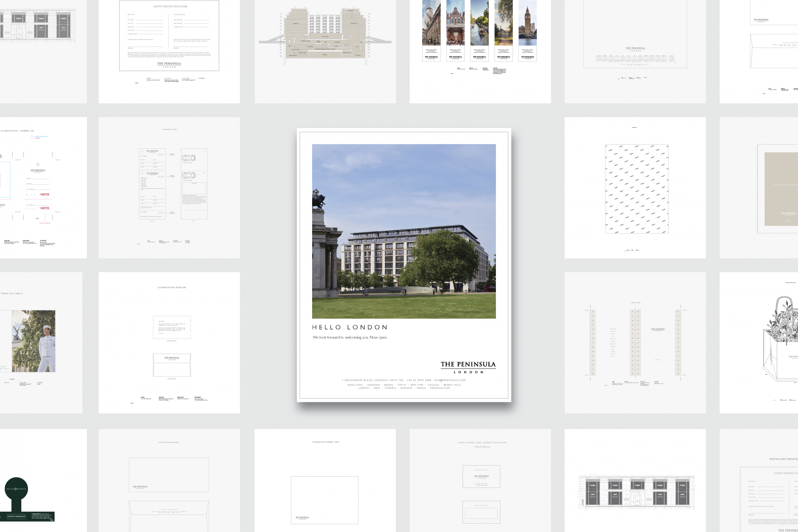This screenshot has width=798, height=532.
Task: Open the diagonal dash pattern sheet
Action: (x=635, y=187)
